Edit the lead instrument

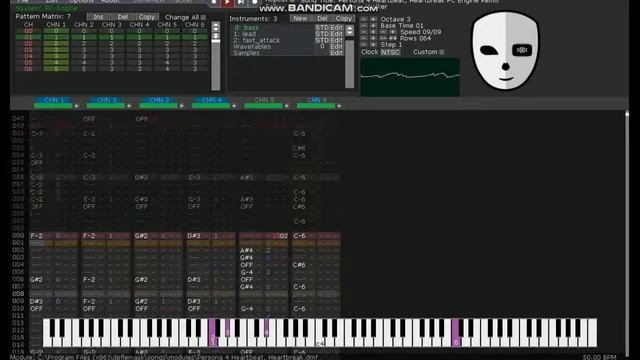[336, 34]
